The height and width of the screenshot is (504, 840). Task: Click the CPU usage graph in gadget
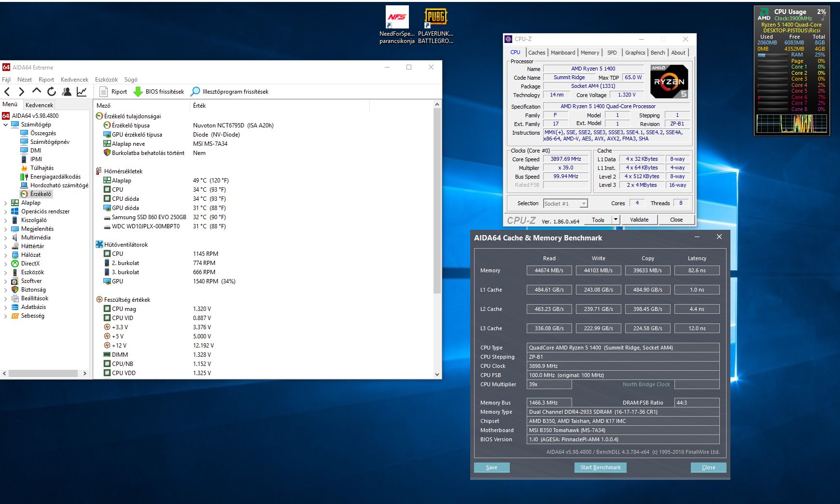pyautogui.click(x=792, y=124)
